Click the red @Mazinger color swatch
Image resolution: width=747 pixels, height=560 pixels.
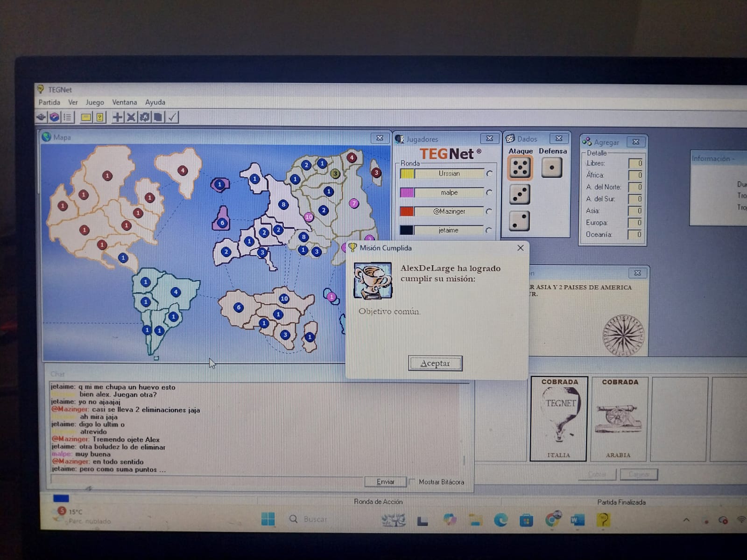407,211
